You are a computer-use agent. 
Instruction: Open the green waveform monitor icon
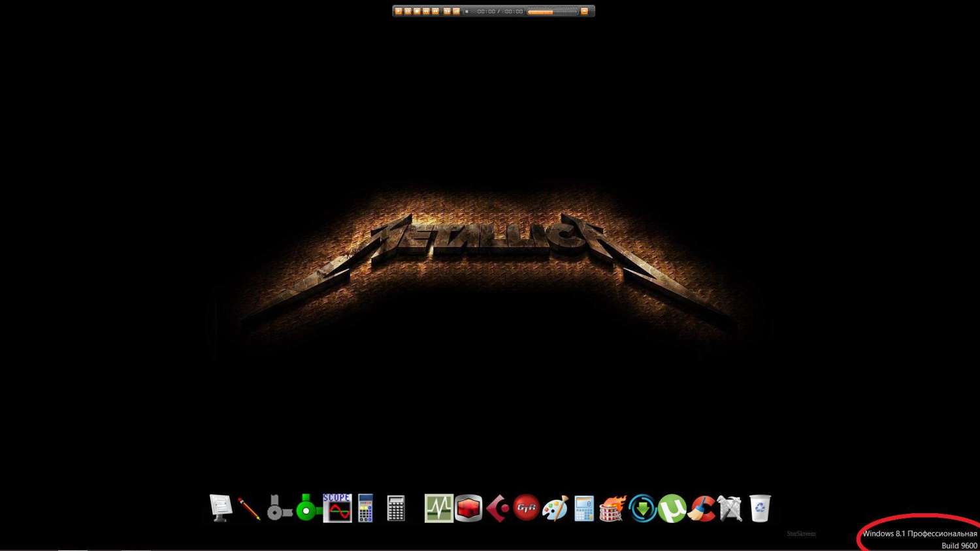point(438,509)
